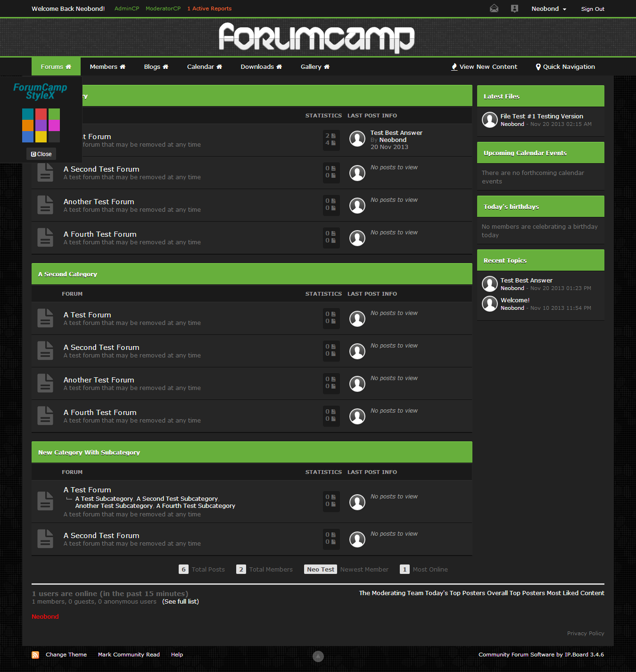The height and width of the screenshot is (672, 636).
Task: Click A Second Test Forum's icon in New Category With Subcategory
Action: [x=45, y=539]
